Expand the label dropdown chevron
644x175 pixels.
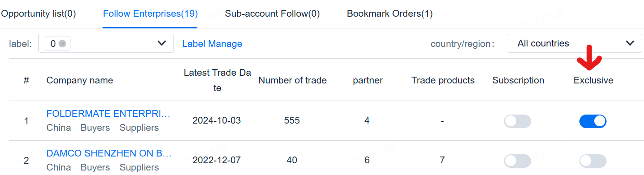tap(162, 44)
